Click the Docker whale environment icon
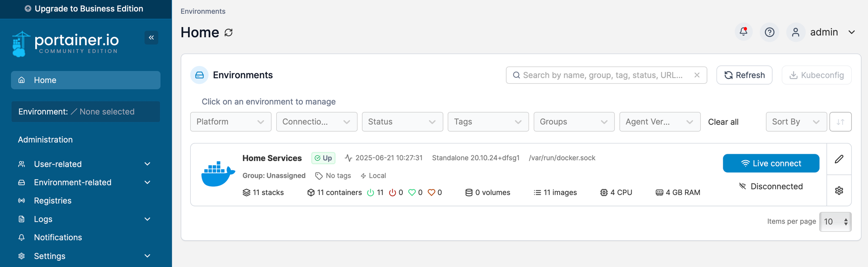The height and width of the screenshot is (267, 868). pos(218,174)
